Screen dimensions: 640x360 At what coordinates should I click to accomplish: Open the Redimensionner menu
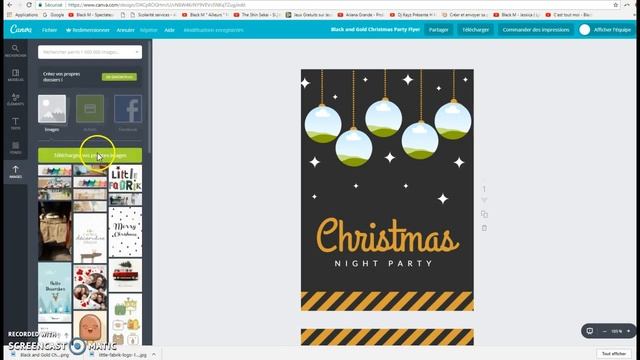tap(87, 30)
